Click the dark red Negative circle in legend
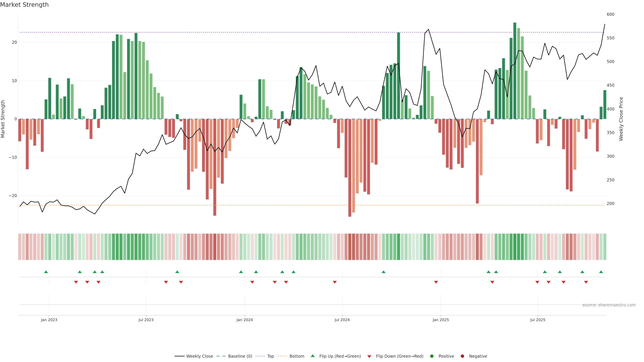Viewport: 644px width, 362px height. tap(462, 356)
